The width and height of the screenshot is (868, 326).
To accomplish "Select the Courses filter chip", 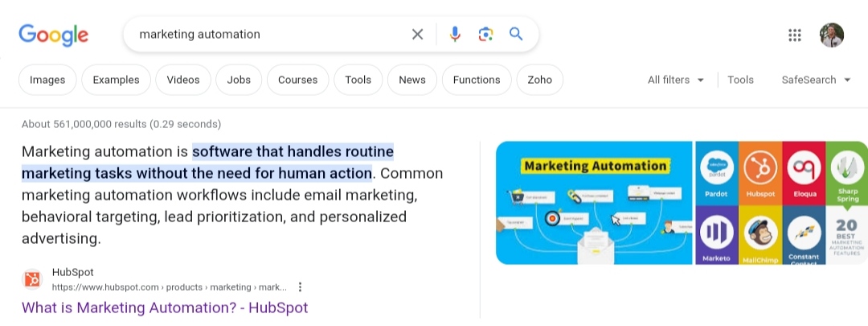I will point(298,80).
